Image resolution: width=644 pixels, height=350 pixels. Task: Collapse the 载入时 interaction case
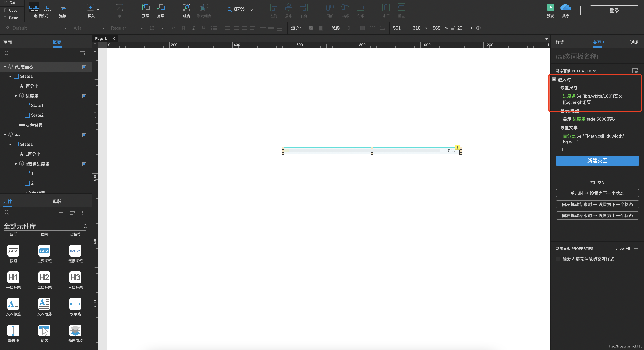coord(554,79)
